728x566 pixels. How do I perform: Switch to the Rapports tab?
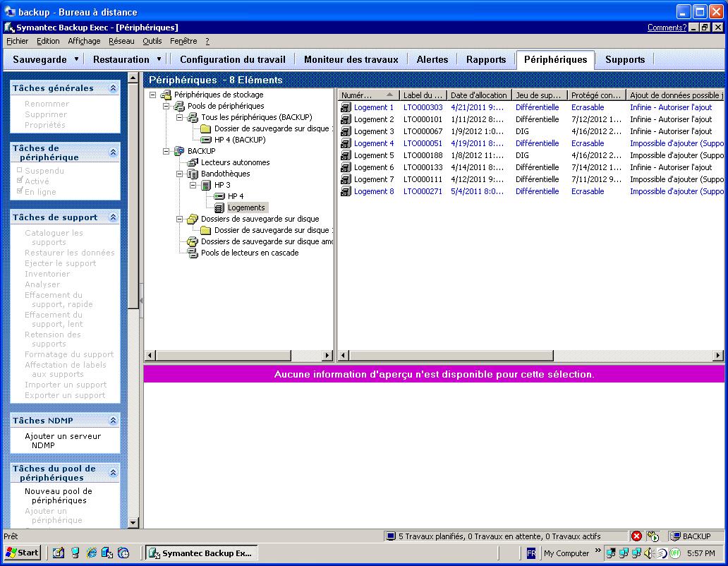[486, 59]
